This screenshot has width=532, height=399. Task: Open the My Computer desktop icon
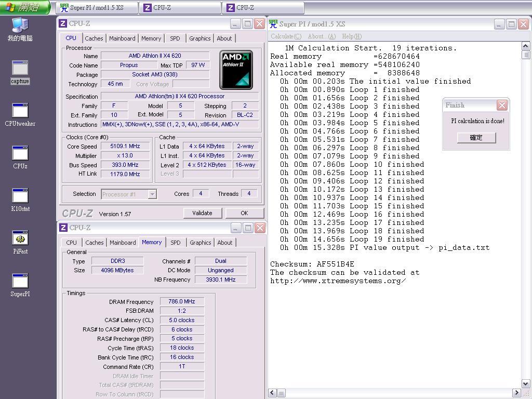click(20, 30)
